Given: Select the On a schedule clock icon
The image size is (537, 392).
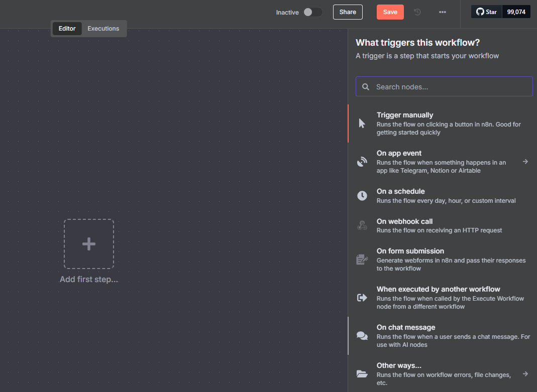Looking at the screenshot, I should [x=362, y=196].
